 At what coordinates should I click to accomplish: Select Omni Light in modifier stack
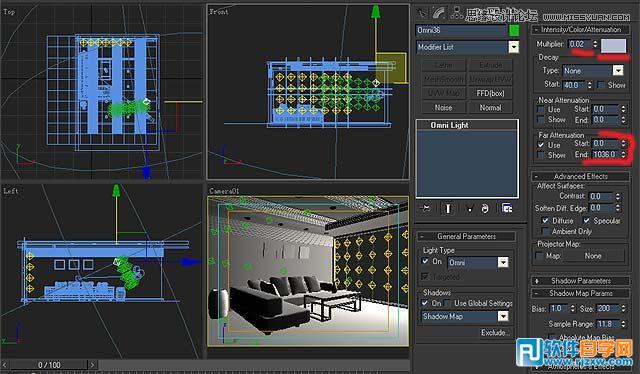[449, 125]
